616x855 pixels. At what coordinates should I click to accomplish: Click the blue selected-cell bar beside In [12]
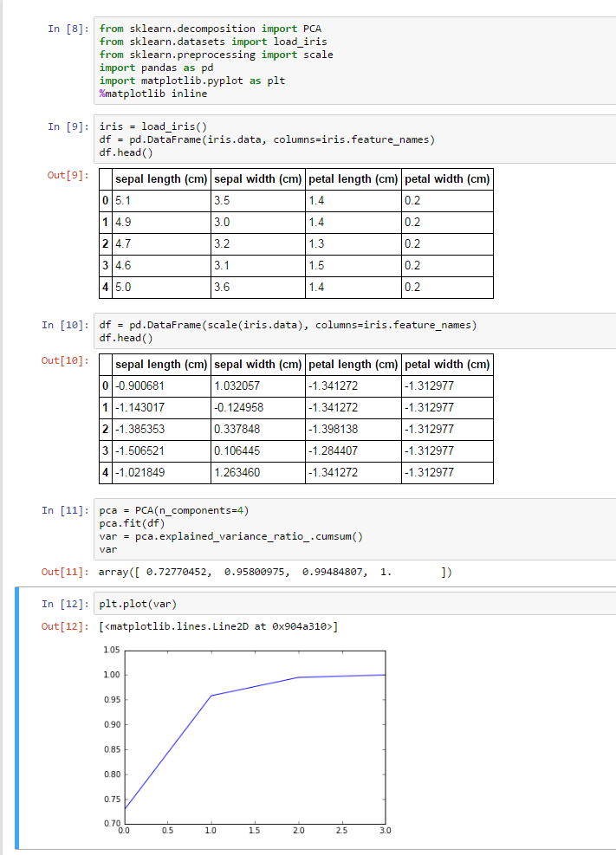17,718
